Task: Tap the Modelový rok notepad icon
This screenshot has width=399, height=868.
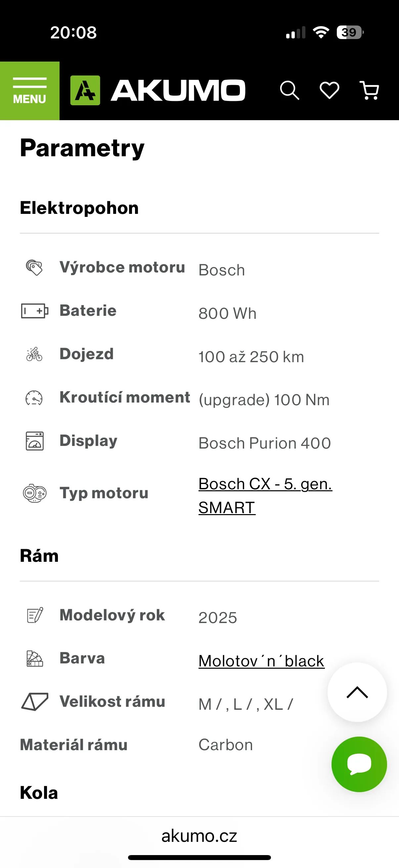Action: [35, 615]
